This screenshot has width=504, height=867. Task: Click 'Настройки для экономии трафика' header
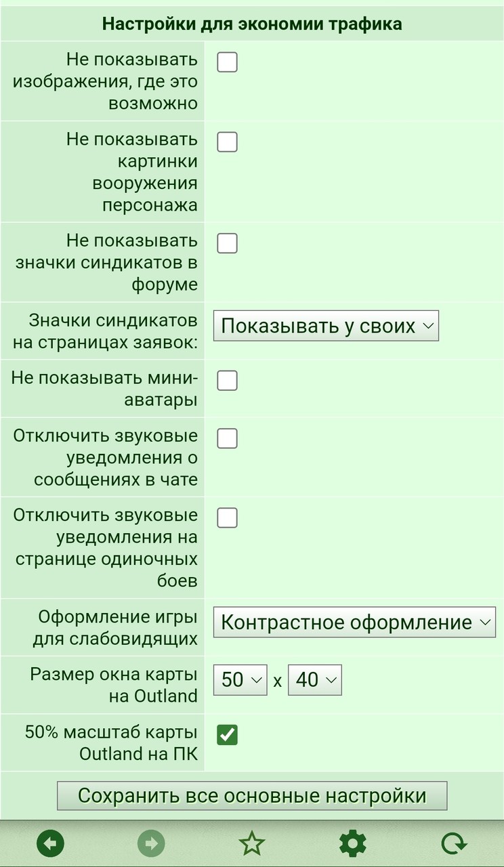point(252,24)
